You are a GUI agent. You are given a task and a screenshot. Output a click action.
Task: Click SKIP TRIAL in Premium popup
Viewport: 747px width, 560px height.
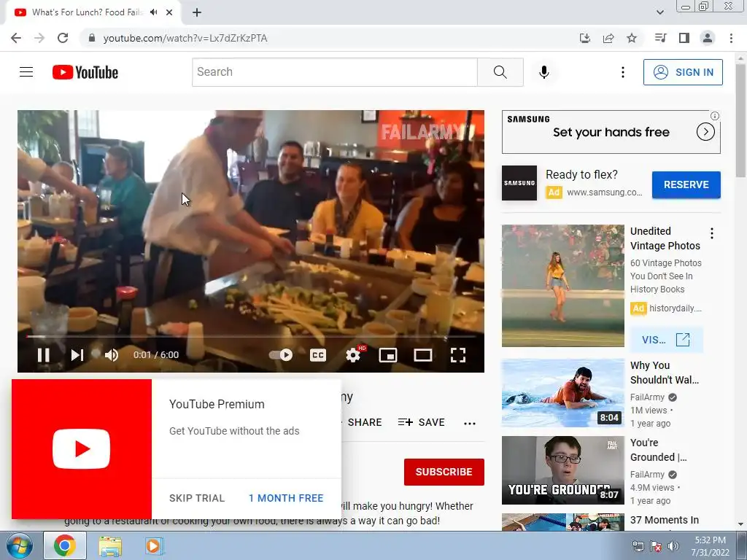tap(197, 498)
